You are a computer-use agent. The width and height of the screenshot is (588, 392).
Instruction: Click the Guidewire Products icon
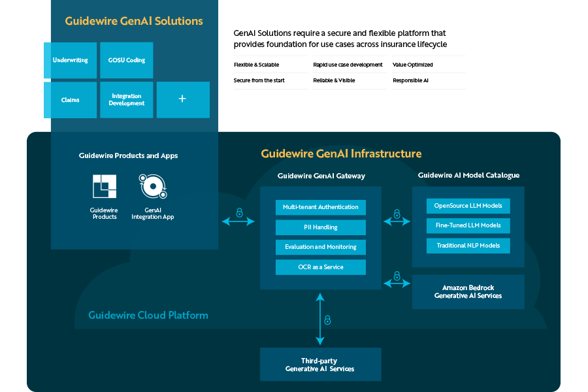105,186
